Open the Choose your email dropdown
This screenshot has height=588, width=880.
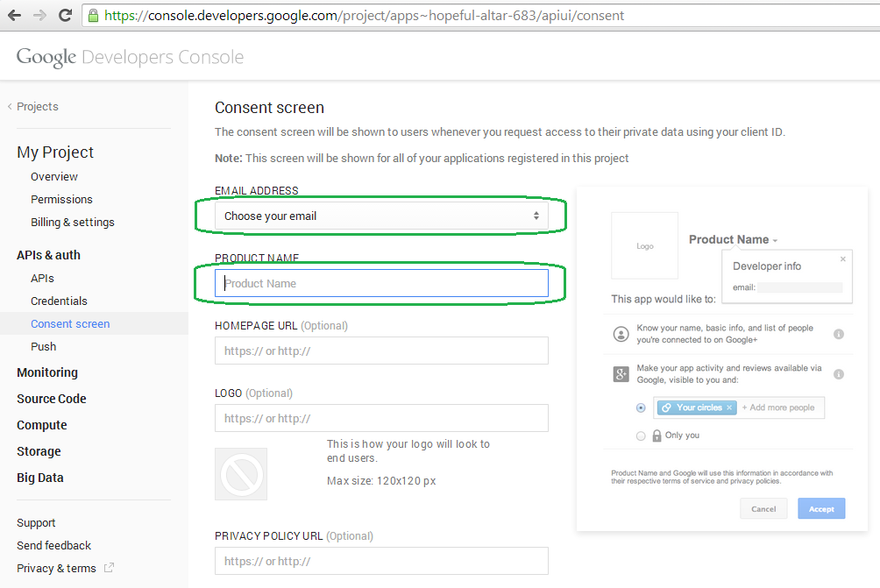(x=381, y=216)
